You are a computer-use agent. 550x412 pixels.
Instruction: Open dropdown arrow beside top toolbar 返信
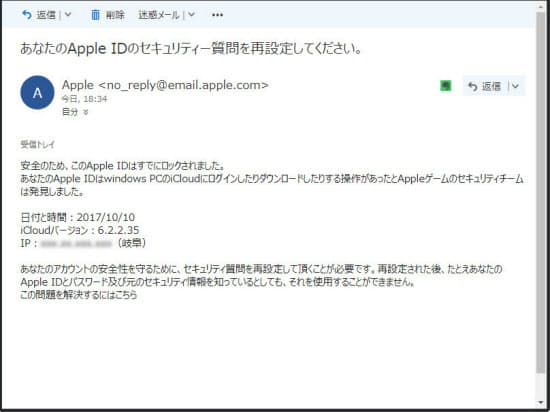68,15
